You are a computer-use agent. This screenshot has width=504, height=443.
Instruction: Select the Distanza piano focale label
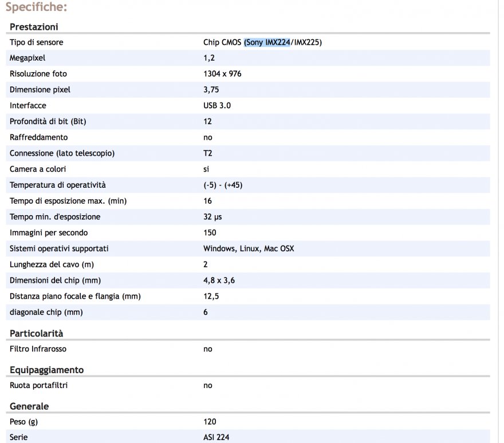75,296
